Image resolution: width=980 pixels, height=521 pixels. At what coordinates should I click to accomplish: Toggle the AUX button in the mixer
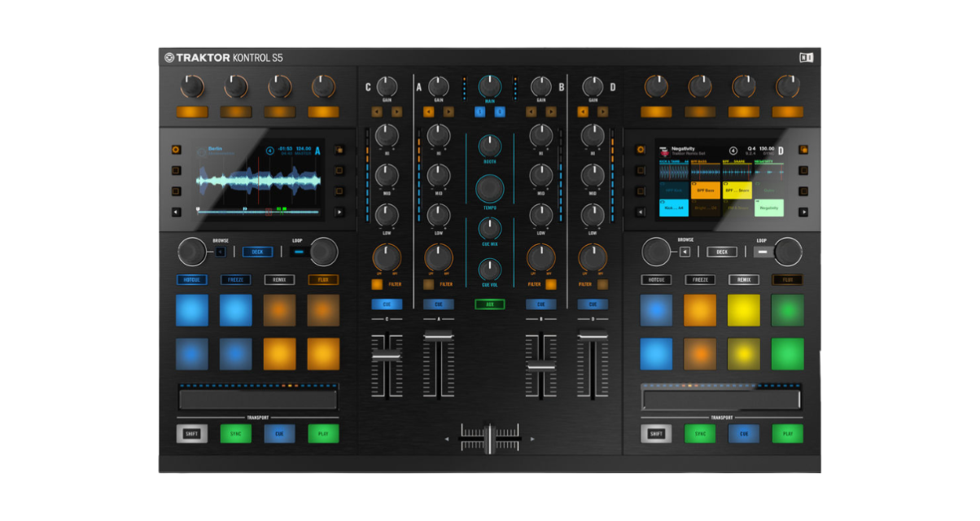pyautogui.click(x=489, y=304)
